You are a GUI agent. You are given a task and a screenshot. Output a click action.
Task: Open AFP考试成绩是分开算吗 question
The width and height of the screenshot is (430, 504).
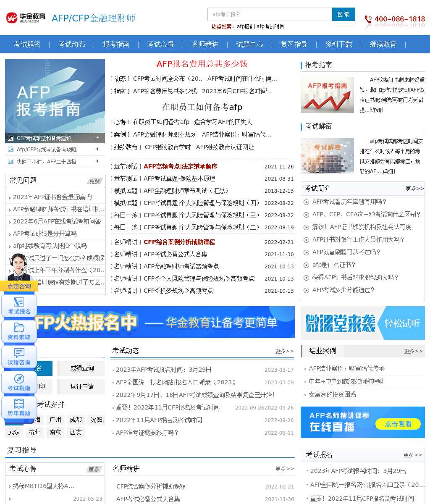[x=45, y=234]
